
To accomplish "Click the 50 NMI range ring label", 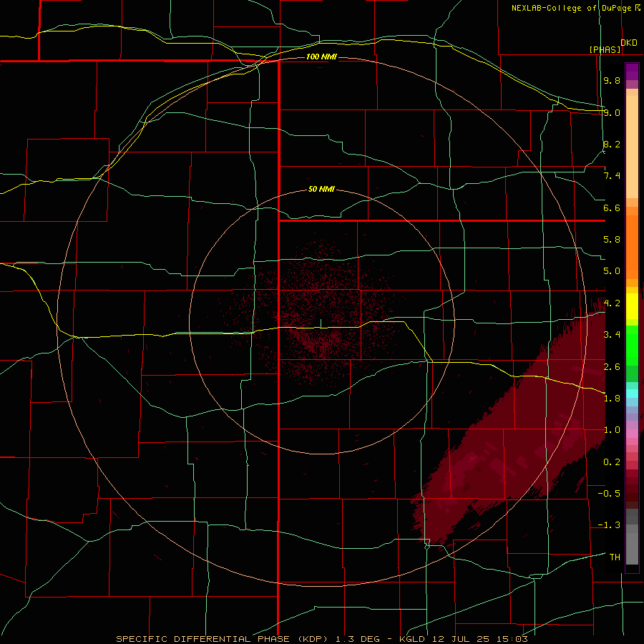I will (321, 190).
